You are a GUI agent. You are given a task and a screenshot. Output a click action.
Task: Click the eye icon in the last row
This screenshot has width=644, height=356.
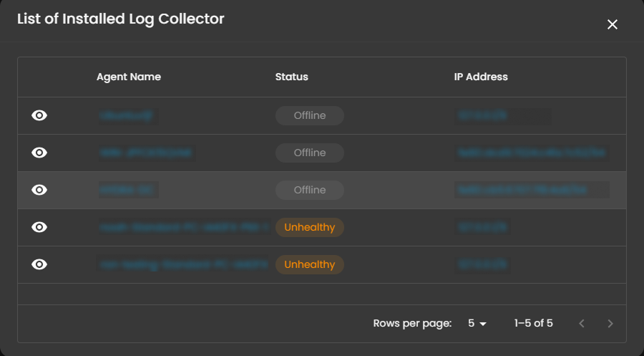pos(39,264)
